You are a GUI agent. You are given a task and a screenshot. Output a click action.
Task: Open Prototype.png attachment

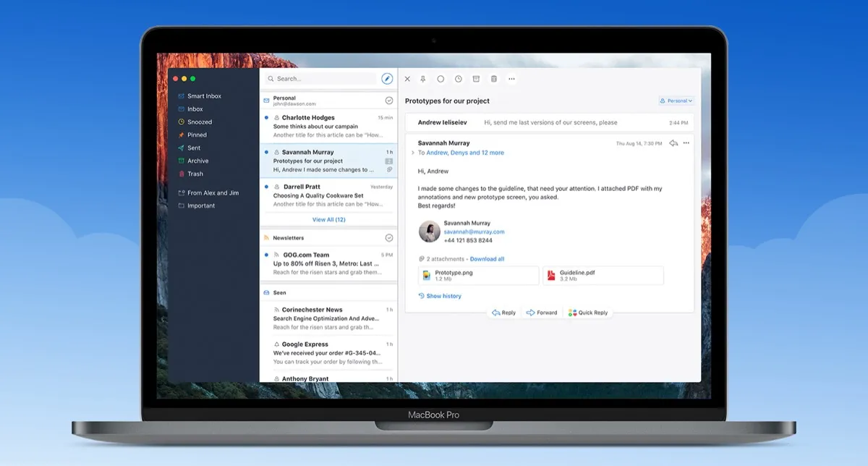click(x=479, y=275)
